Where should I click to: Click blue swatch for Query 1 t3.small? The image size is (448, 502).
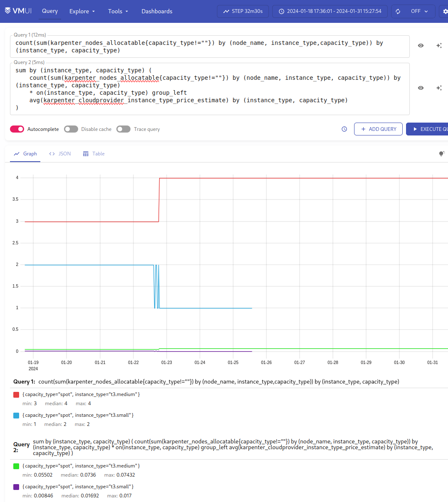16,415
